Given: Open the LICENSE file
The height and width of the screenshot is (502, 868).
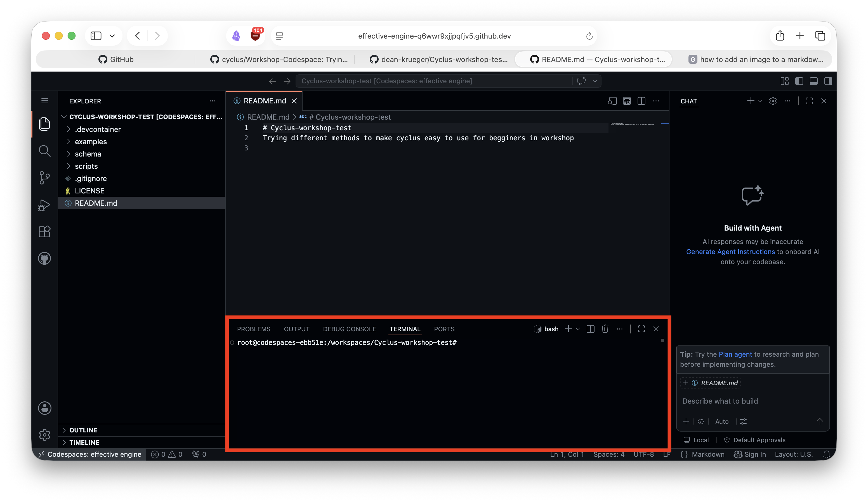Looking at the screenshot, I should pyautogui.click(x=142, y=191).
